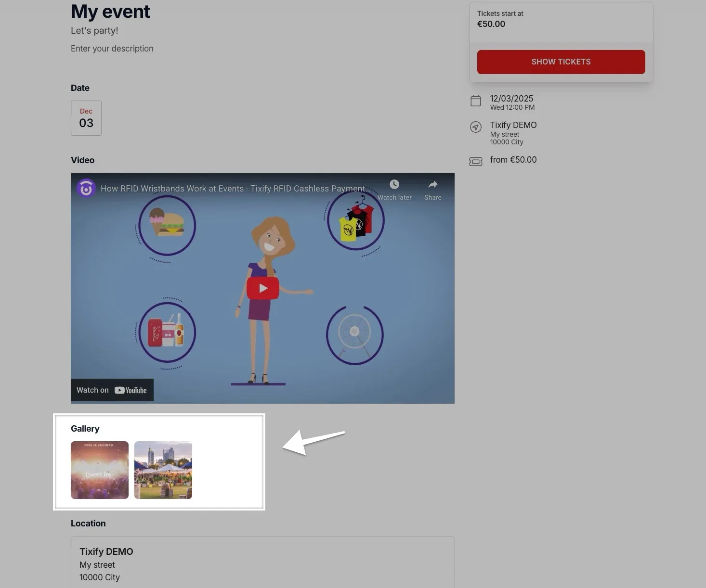706x588 pixels.
Task: Click the Location section heading
Action: (x=88, y=524)
